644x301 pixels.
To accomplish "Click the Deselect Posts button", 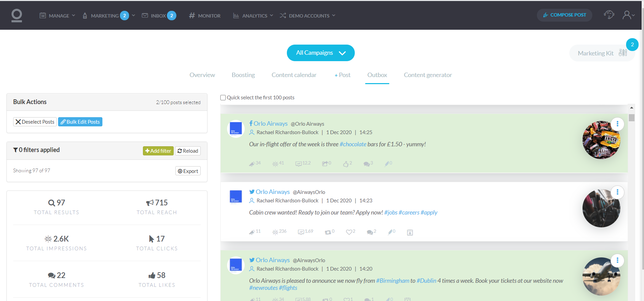I will [35, 122].
